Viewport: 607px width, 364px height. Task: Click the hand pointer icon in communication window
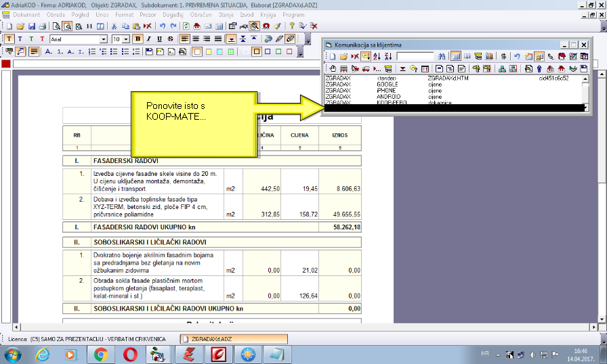[x=333, y=69]
